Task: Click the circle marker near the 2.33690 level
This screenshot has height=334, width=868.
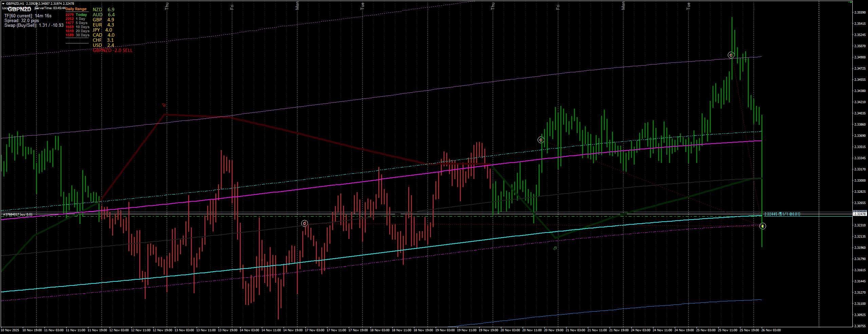Action: point(541,140)
